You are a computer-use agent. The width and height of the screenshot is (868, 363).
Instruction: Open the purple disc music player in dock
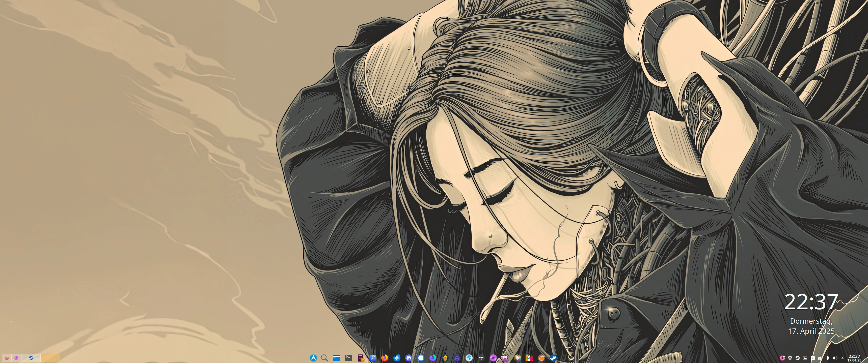click(493, 358)
